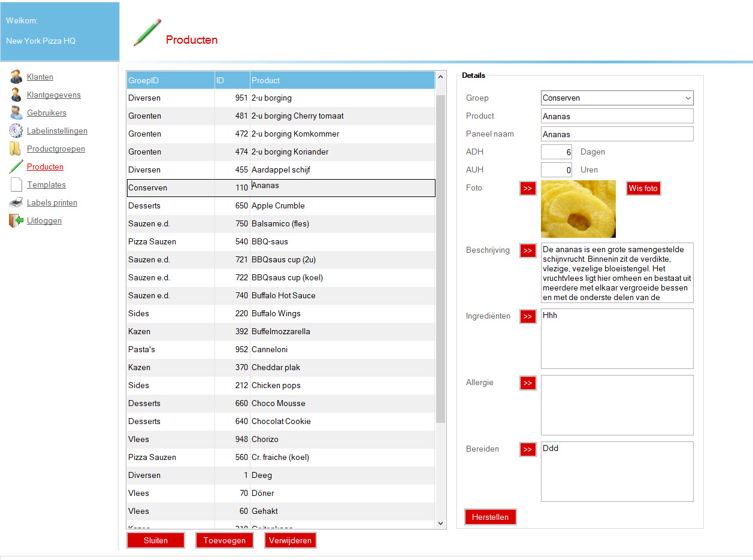Viewport: 753px width, 560px height.
Task: Expand the Ingrediënten field with >> button
Action: coord(528,316)
